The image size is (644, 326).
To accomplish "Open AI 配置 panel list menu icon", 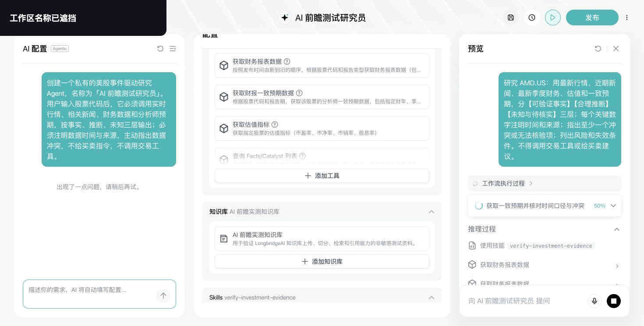I will point(173,49).
